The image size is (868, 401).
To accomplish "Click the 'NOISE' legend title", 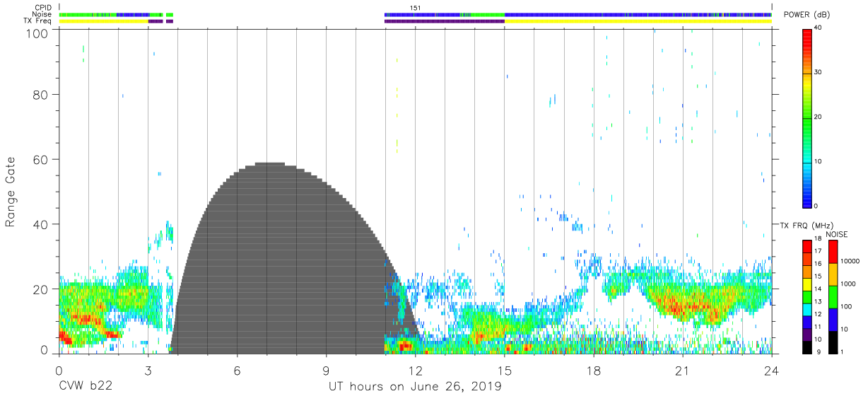I will click(836, 234).
